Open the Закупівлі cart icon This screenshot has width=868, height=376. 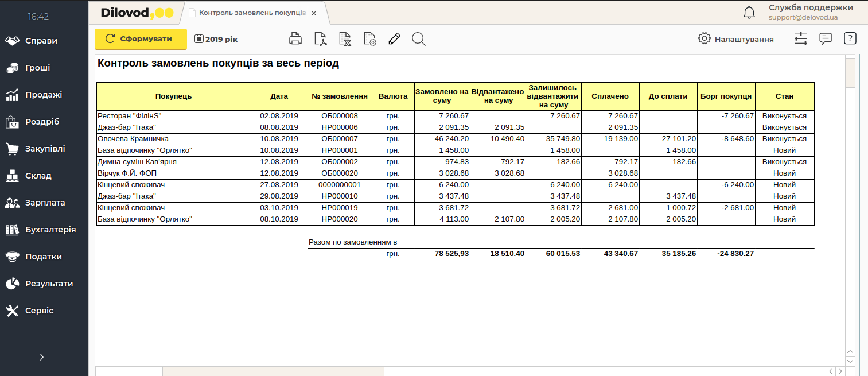[x=13, y=149]
